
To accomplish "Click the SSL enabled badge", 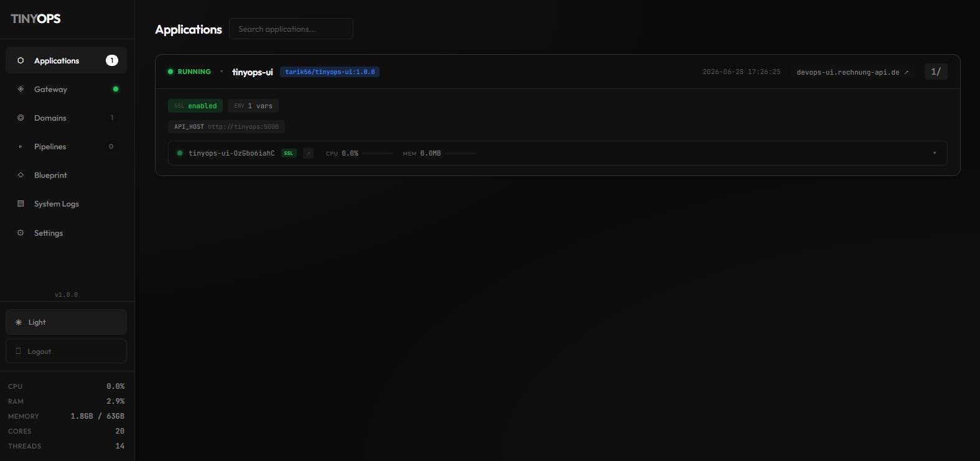I will tap(195, 106).
